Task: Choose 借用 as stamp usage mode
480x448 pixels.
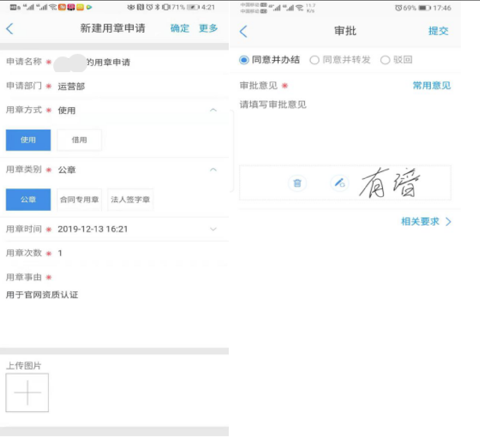Action: click(x=79, y=140)
